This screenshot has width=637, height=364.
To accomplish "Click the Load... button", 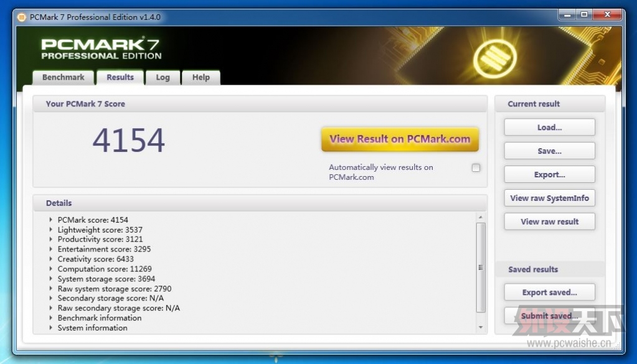I will [550, 128].
